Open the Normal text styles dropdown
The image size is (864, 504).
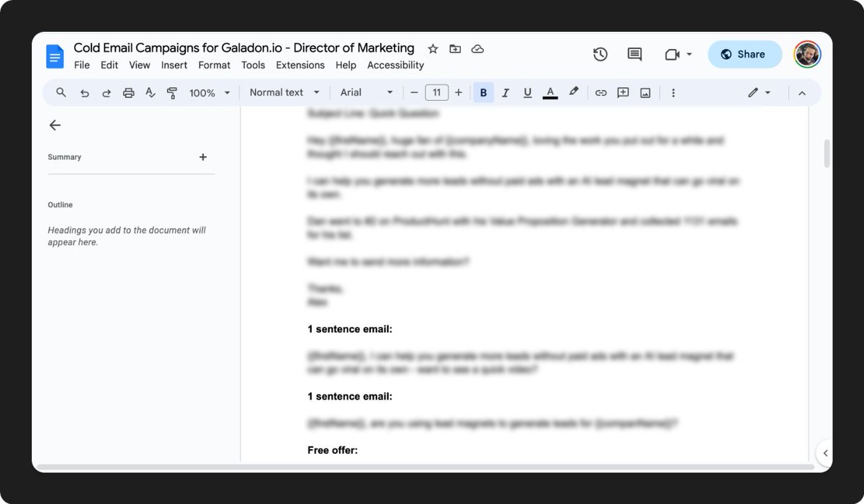[x=283, y=92]
